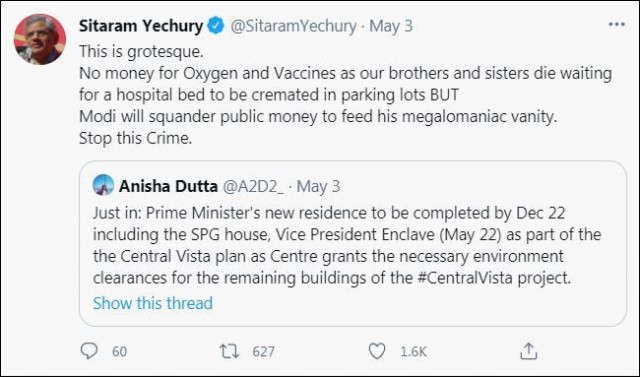Open the share tweet upload icon

pyautogui.click(x=528, y=351)
